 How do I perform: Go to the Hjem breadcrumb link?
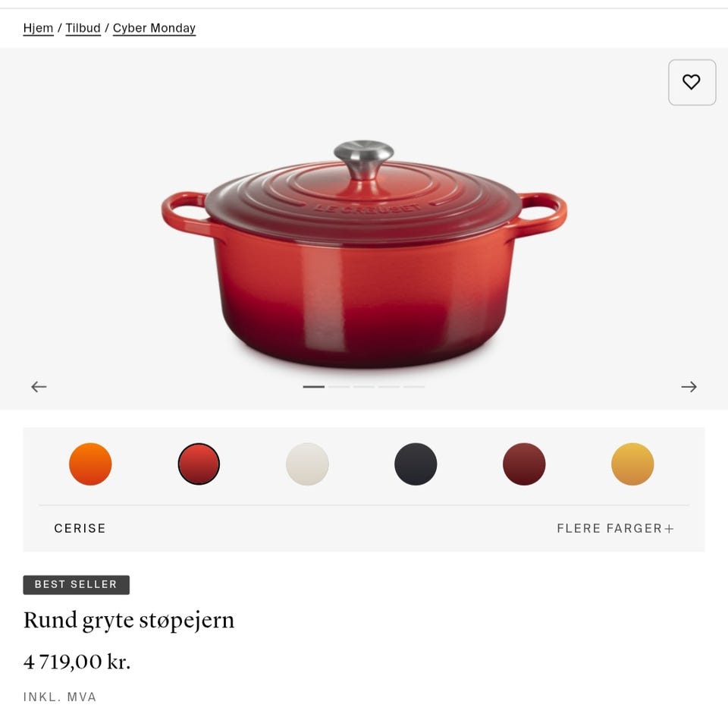point(38,28)
